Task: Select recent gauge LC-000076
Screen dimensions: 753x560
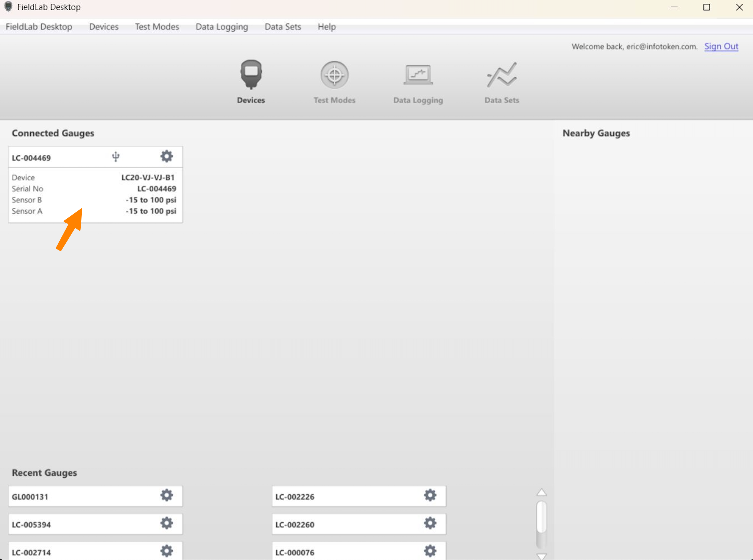Action: coord(359,551)
